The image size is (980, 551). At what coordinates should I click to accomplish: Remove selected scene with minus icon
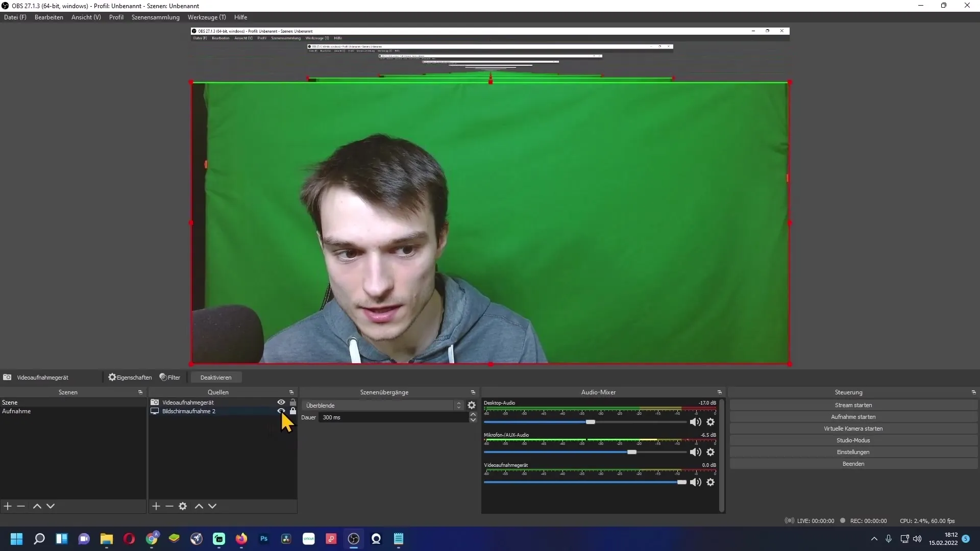pos(21,506)
